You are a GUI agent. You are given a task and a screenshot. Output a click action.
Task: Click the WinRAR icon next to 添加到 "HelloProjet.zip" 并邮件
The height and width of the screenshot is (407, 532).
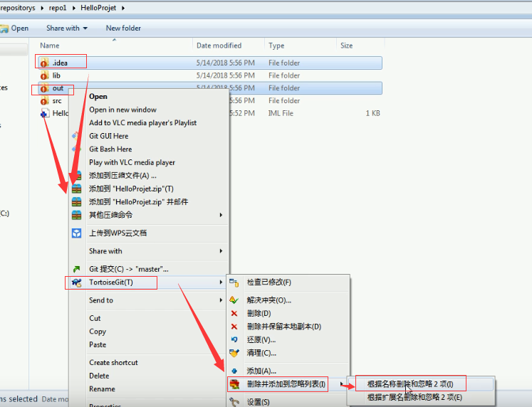coord(77,202)
